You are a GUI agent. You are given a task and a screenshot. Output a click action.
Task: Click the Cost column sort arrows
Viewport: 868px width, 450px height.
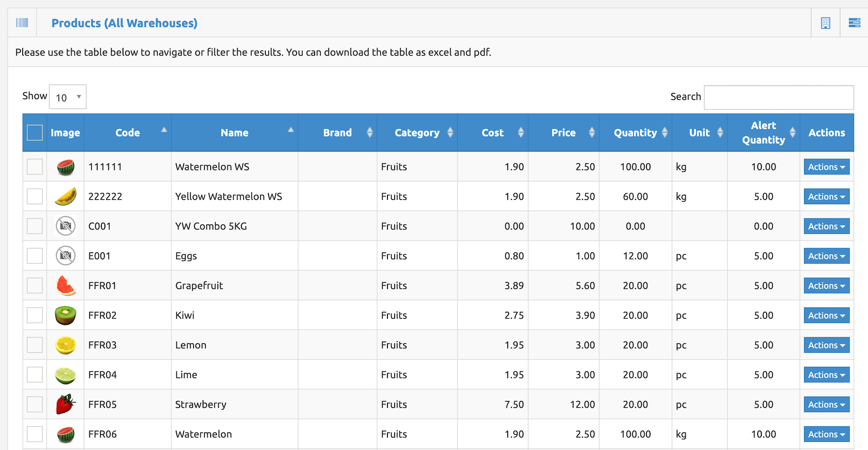coord(521,133)
